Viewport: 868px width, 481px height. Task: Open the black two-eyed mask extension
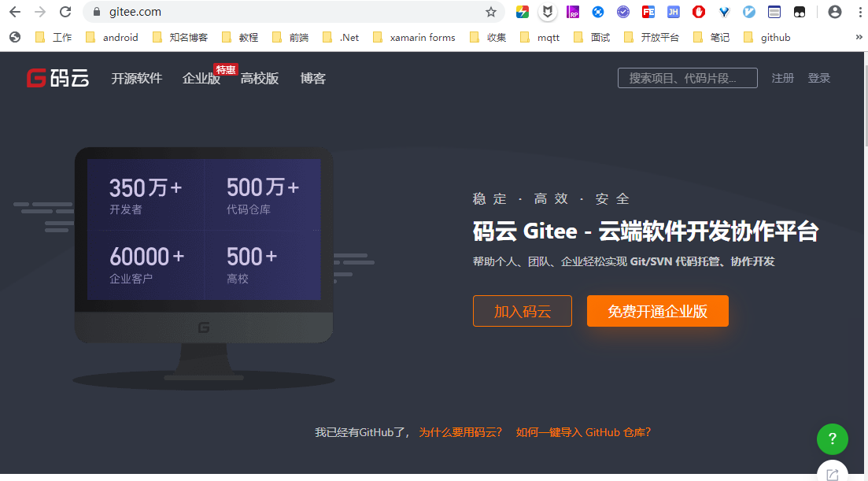[800, 12]
